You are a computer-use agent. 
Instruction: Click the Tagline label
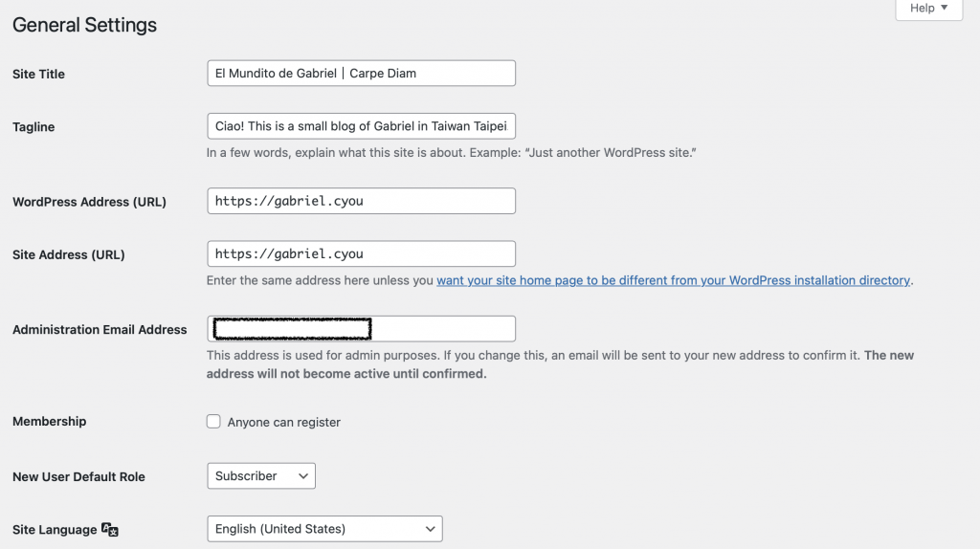coord(33,127)
